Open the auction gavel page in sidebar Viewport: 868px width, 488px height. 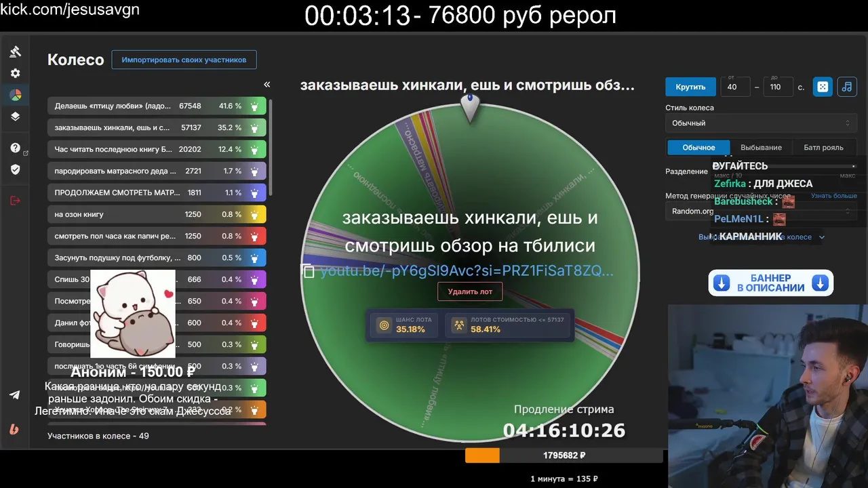coord(15,52)
